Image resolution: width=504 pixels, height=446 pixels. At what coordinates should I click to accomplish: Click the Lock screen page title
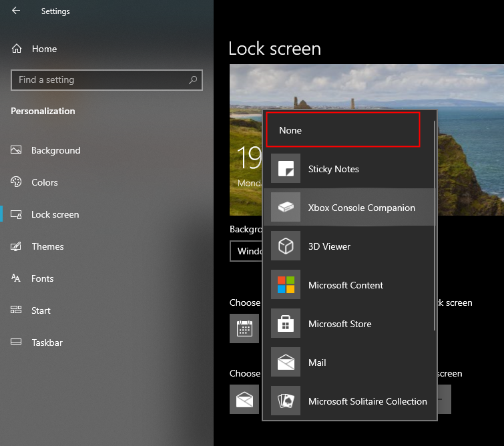[274, 49]
